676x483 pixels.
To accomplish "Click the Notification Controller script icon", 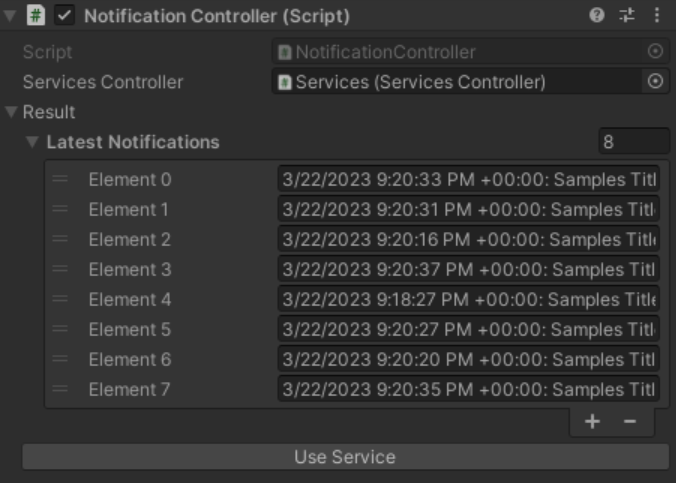I will (x=36, y=16).
